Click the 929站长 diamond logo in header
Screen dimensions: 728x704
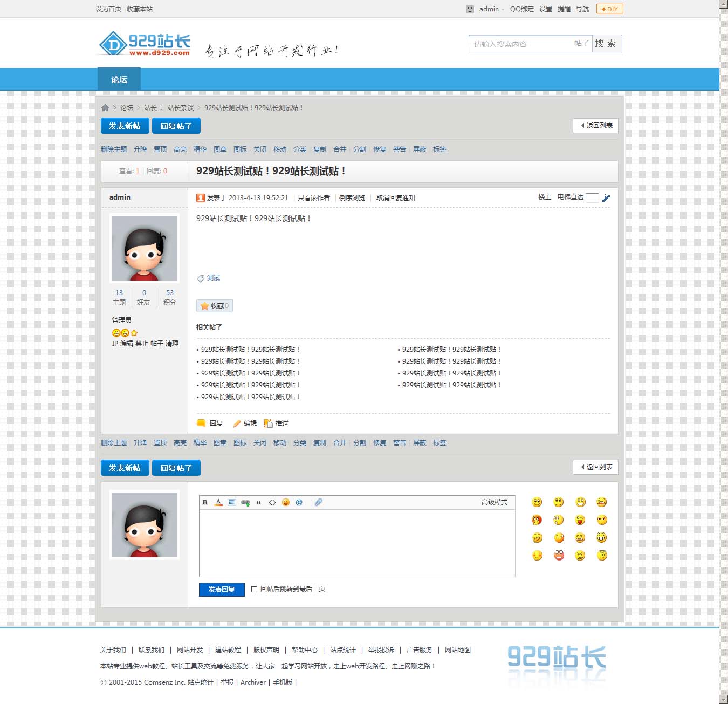click(x=145, y=44)
